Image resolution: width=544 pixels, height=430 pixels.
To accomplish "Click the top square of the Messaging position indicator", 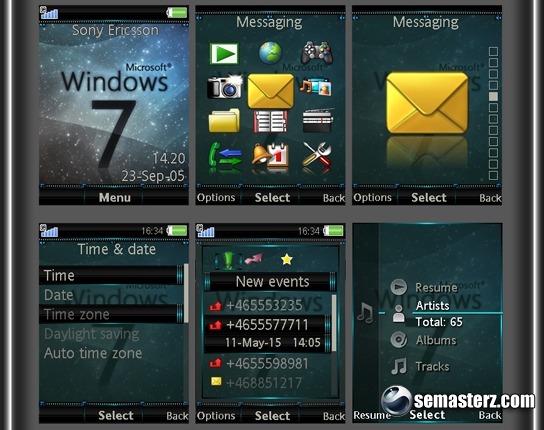I will pyautogui.click(x=493, y=51).
